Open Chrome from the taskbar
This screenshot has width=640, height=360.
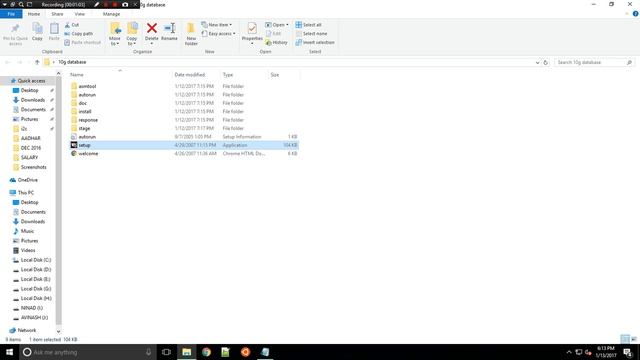(206, 352)
